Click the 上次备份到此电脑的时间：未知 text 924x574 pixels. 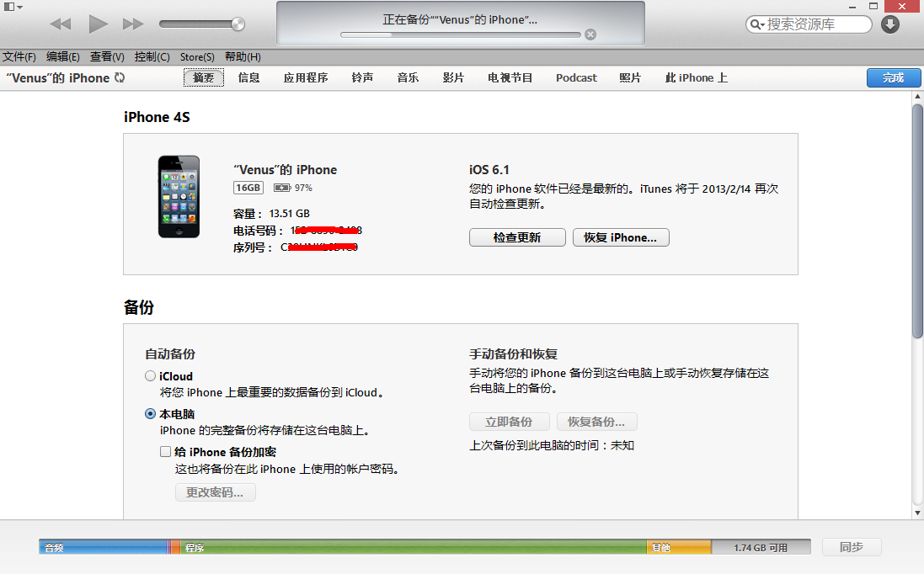[x=552, y=445]
